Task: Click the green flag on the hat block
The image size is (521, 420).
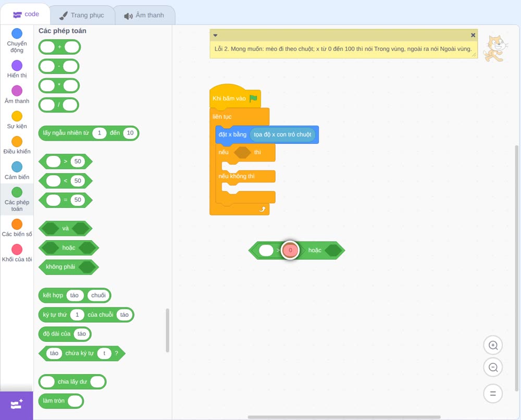Action: tap(254, 98)
